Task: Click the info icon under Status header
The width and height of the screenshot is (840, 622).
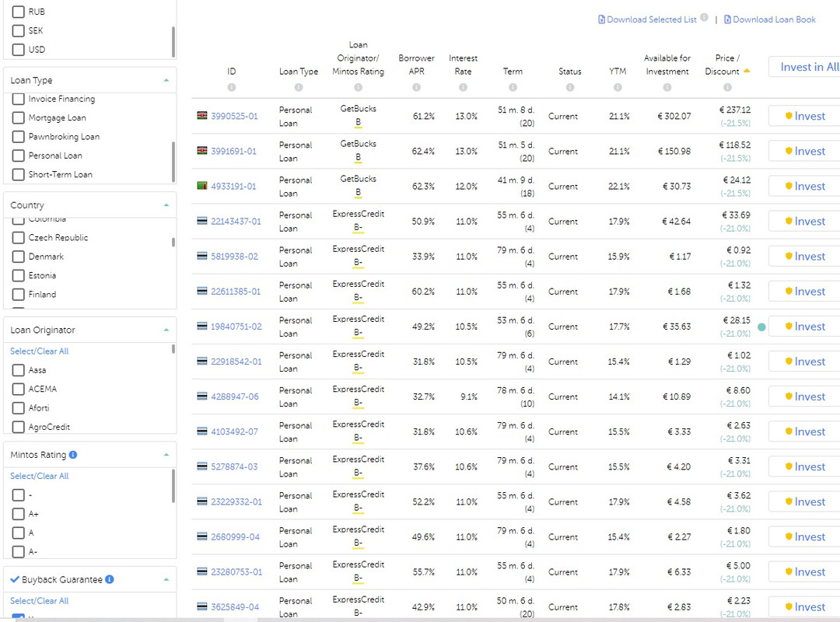Action: 570,87
